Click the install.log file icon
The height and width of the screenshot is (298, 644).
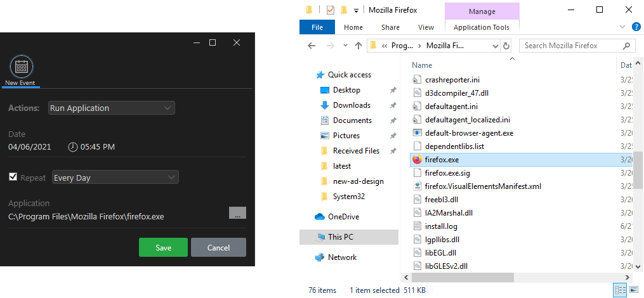[x=417, y=226]
